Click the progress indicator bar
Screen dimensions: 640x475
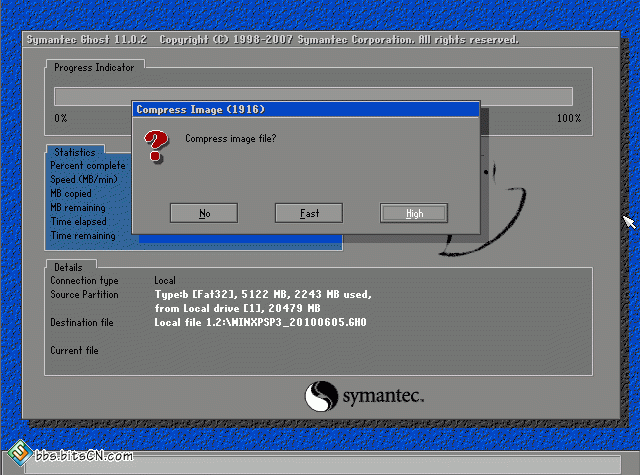tap(313, 96)
